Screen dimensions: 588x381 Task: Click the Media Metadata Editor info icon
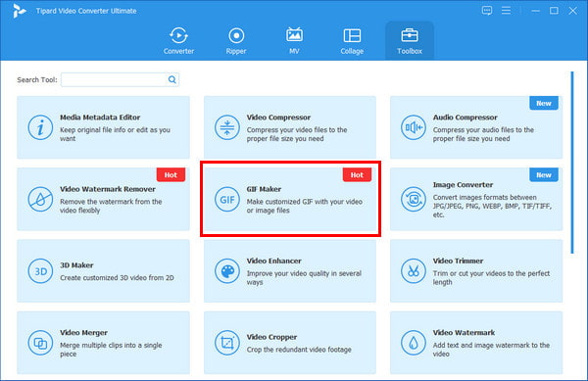[x=40, y=127]
